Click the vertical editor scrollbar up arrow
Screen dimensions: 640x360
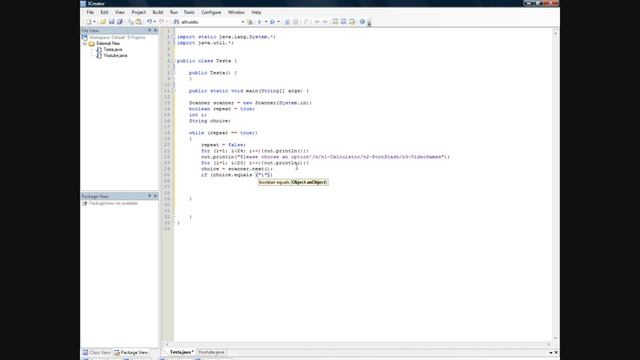(555, 33)
